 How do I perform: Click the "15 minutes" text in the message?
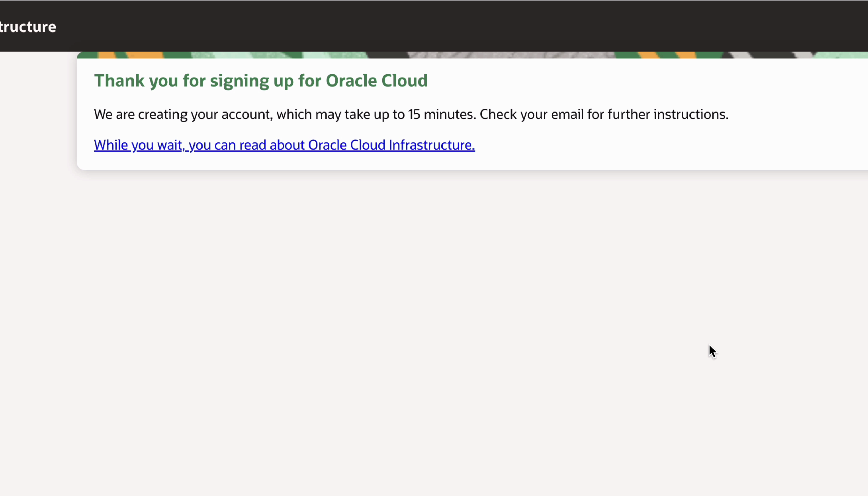[x=441, y=115]
